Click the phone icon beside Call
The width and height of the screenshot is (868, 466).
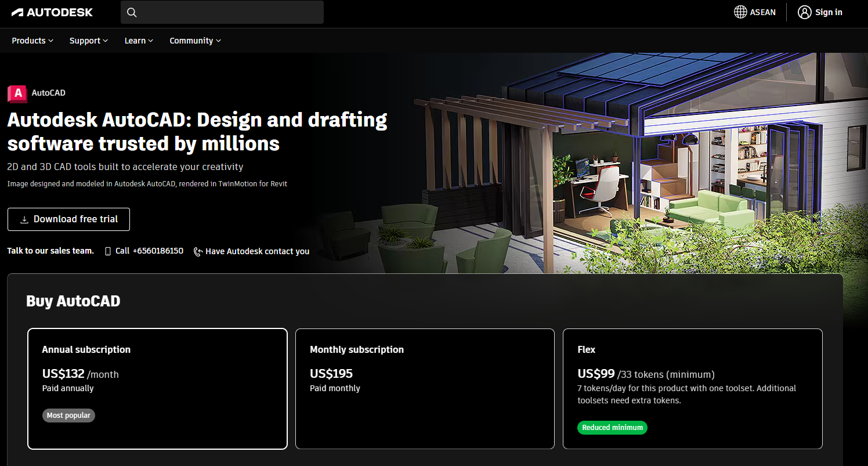click(x=108, y=251)
